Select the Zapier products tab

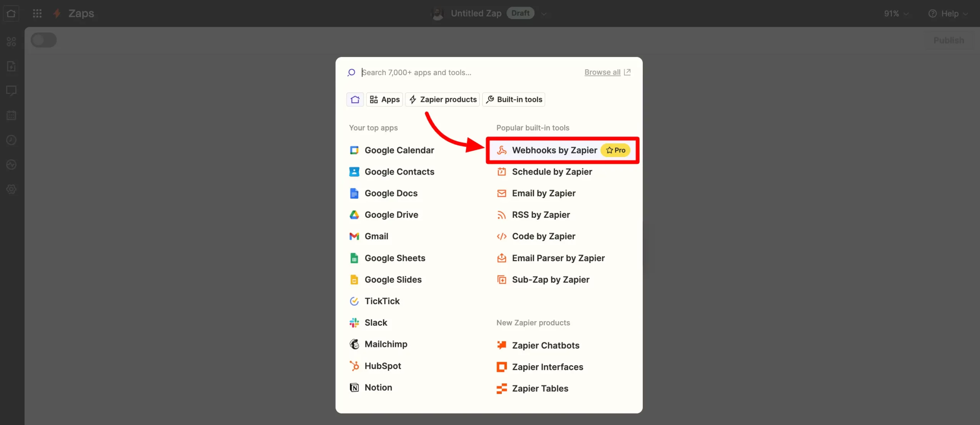pos(443,100)
